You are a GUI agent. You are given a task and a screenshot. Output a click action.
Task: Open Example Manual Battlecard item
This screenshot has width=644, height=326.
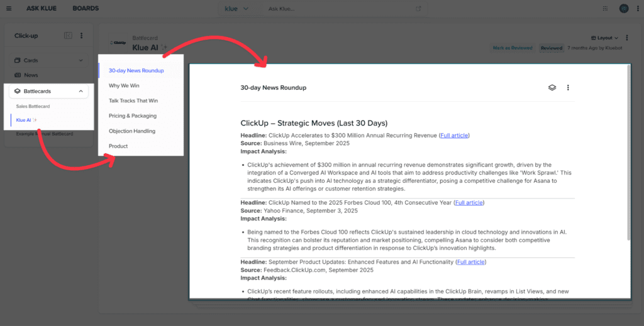(x=45, y=134)
